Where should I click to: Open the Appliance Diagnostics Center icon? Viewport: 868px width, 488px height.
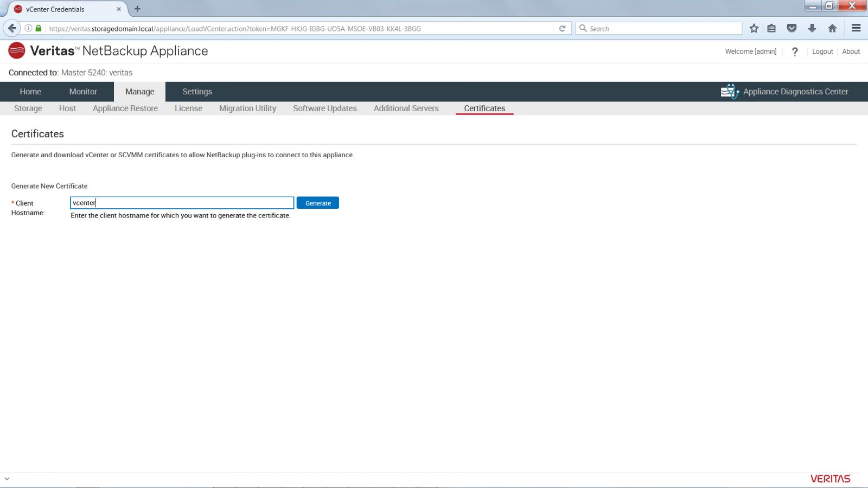[730, 92]
